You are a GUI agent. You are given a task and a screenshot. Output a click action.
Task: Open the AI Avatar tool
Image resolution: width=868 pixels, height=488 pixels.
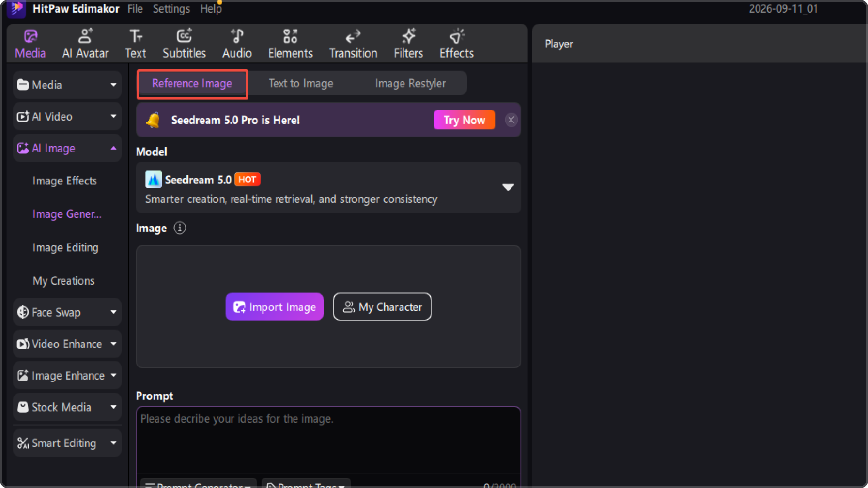(x=85, y=44)
